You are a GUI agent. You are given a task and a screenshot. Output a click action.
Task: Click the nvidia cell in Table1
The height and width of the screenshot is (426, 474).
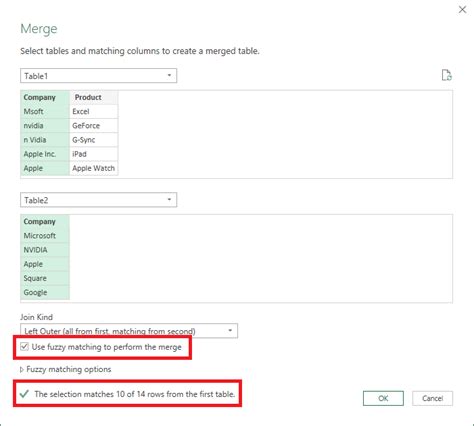(x=45, y=126)
